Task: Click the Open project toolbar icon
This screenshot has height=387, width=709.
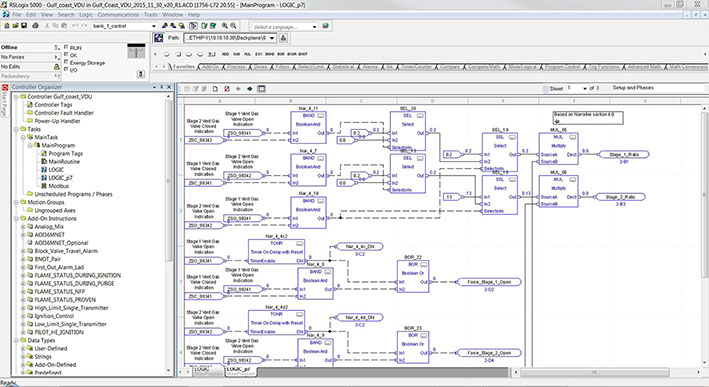Action: coord(15,26)
